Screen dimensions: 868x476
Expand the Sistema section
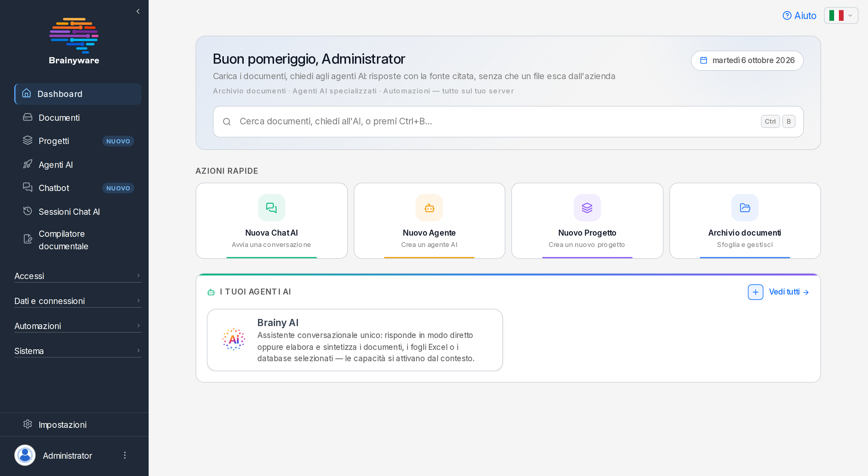78,351
